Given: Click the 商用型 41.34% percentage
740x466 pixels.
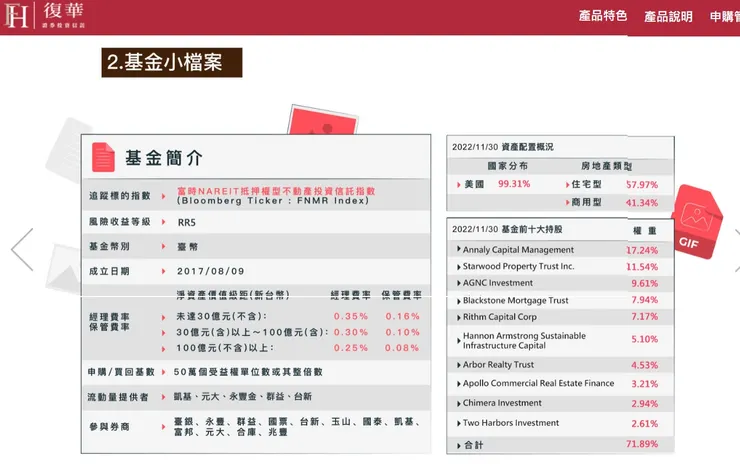Looking at the screenshot, I should pyautogui.click(x=642, y=203).
